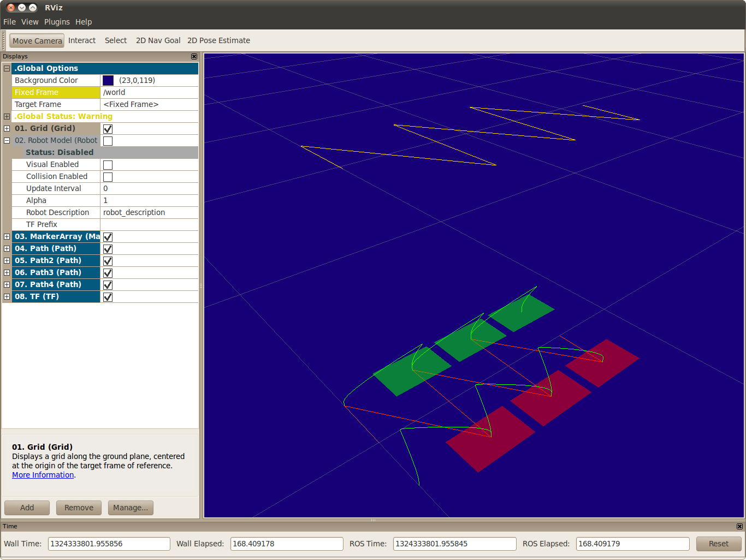Viewport: 746px width, 560px height.
Task: Open the Plugins menu
Action: click(x=57, y=21)
